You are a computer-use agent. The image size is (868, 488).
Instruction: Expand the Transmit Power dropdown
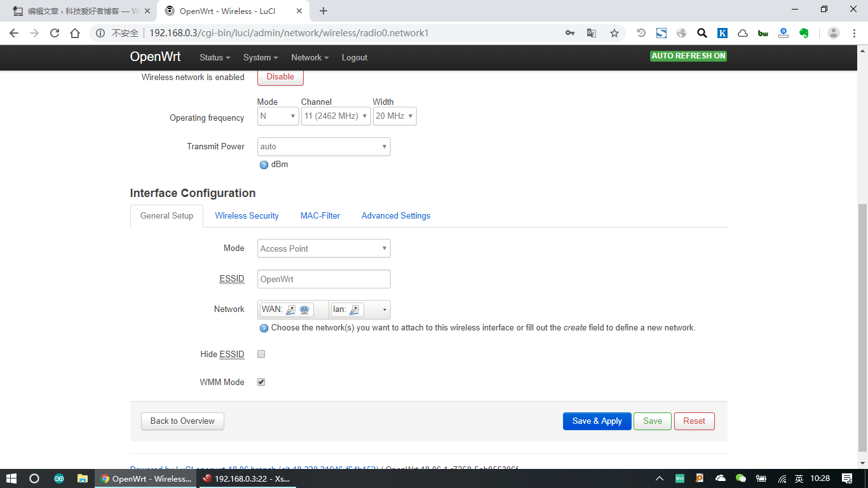[x=323, y=147]
